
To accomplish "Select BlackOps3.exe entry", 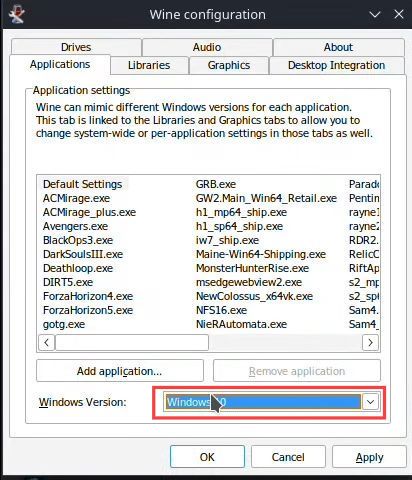I will click(78, 240).
